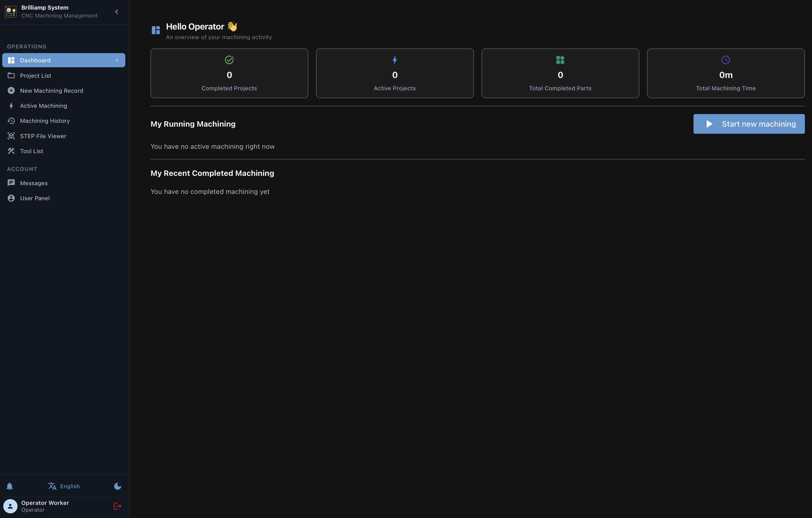The height and width of the screenshot is (518, 812).
Task: Open the New Machining Record page
Action: 64,91
